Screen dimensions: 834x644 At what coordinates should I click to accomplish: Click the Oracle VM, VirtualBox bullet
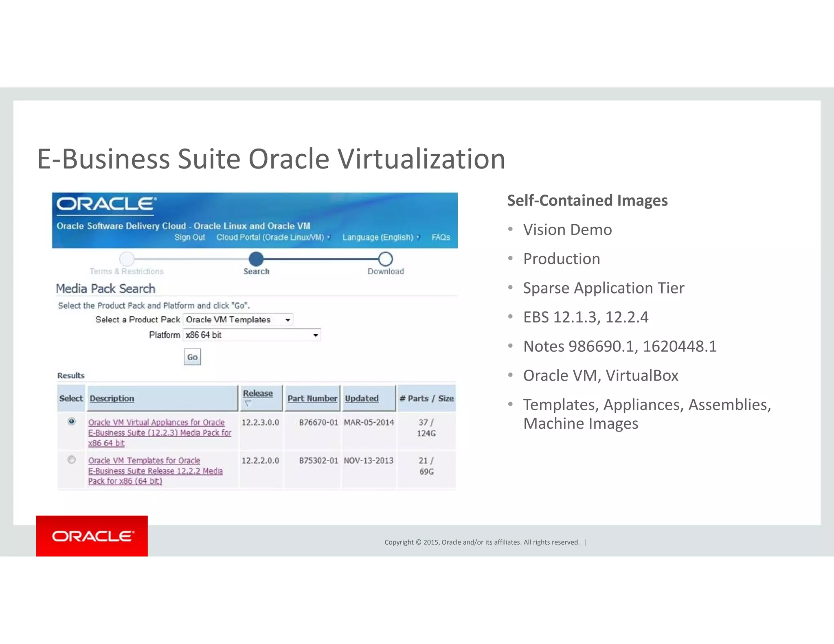[x=601, y=376]
